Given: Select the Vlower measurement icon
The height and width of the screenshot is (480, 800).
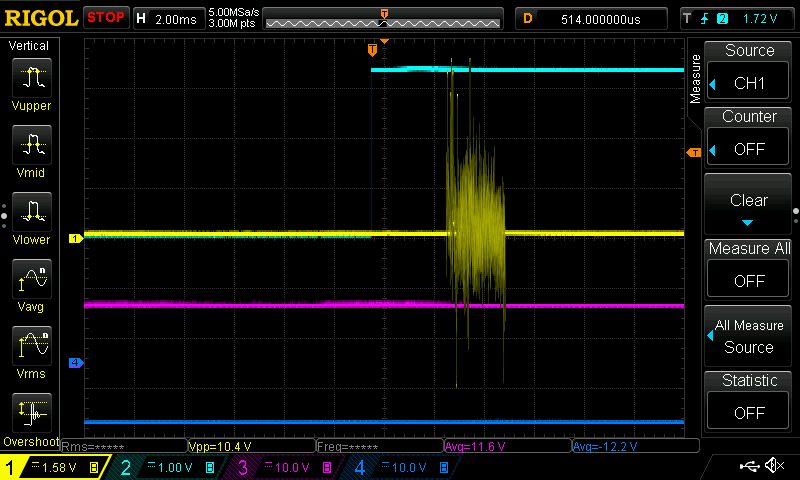Looking at the screenshot, I should [x=32, y=212].
